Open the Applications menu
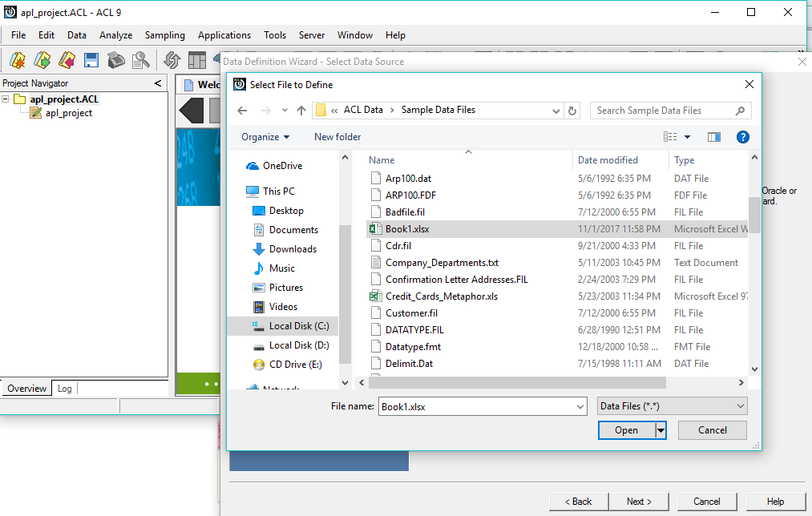This screenshot has width=812, height=516. (x=224, y=35)
